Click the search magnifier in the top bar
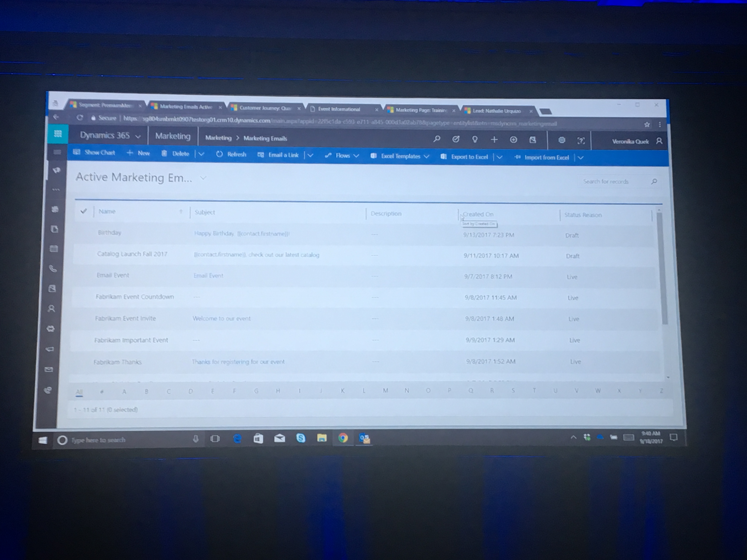 click(437, 139)
